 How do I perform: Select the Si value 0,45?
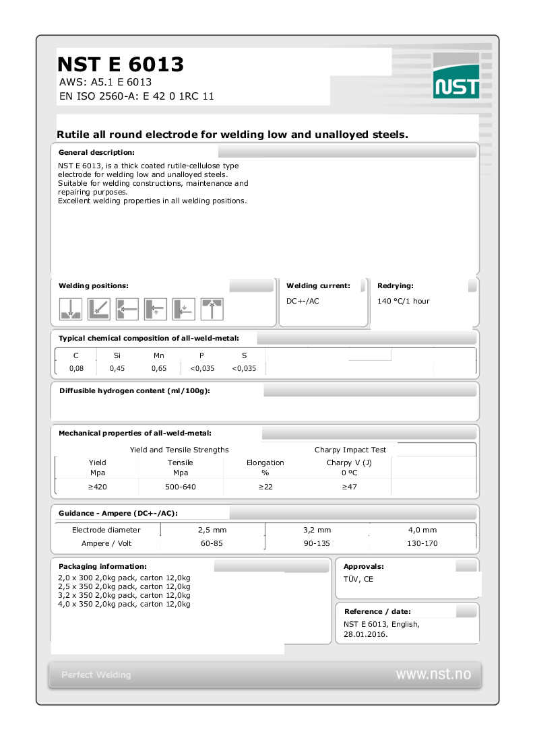117,368
